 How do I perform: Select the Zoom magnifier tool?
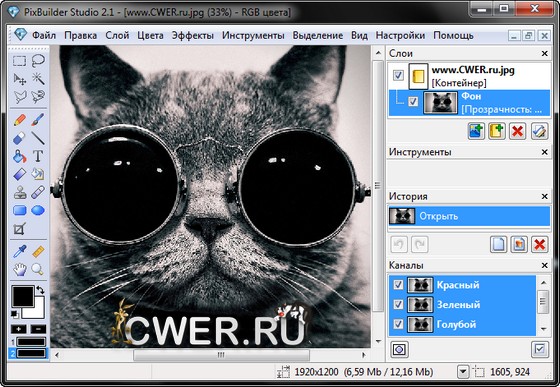point(38,269)
